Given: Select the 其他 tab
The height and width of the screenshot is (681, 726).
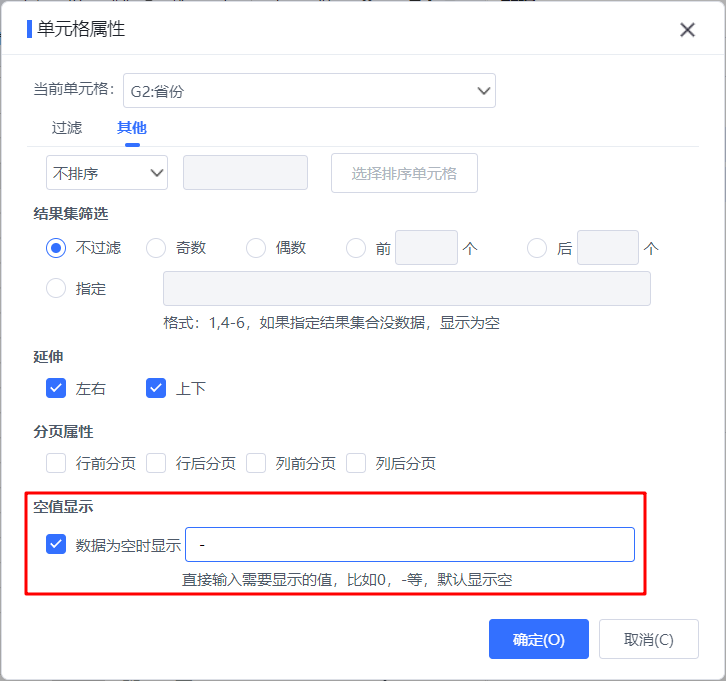Looking at the screenshot, I should (x=132, y=128).
